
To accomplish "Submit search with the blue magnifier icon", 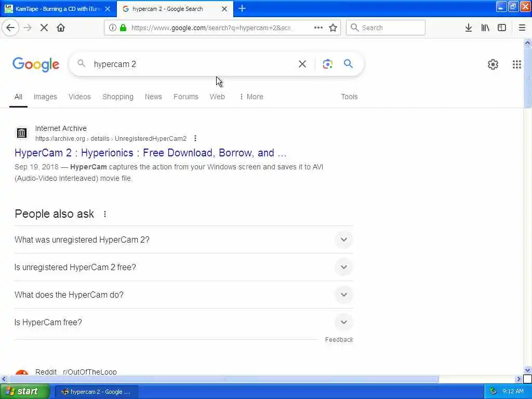I will point(348,63).
